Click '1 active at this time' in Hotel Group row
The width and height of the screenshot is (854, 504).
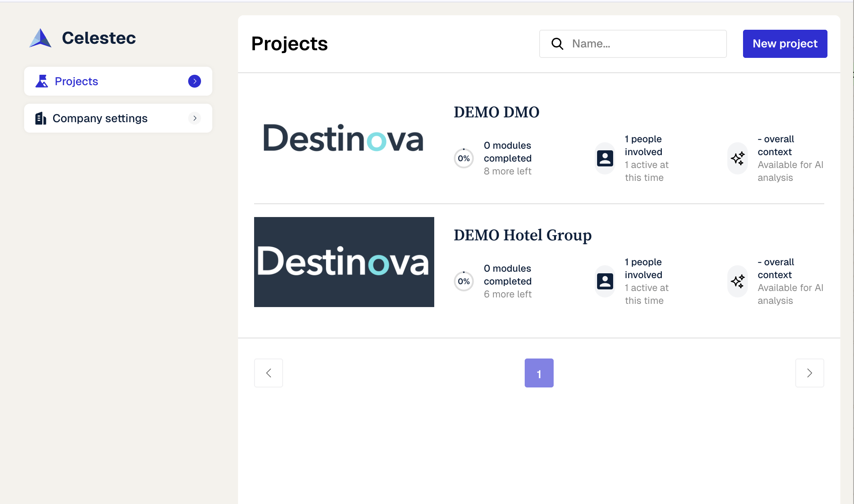pos(647,294)
